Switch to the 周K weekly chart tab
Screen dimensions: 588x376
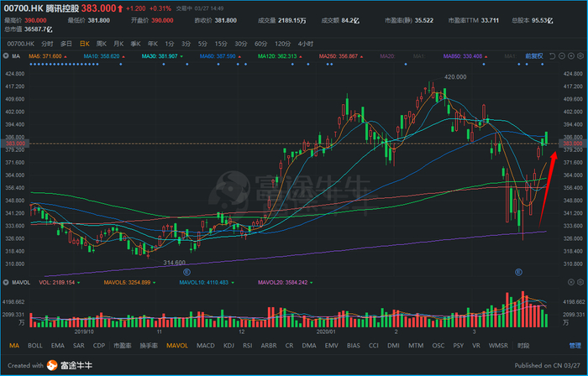tap(100, 42)
